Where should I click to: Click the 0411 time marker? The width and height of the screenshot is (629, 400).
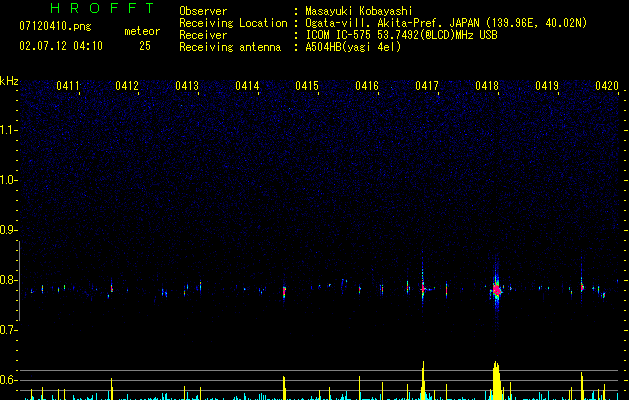(x=68, y=86)
